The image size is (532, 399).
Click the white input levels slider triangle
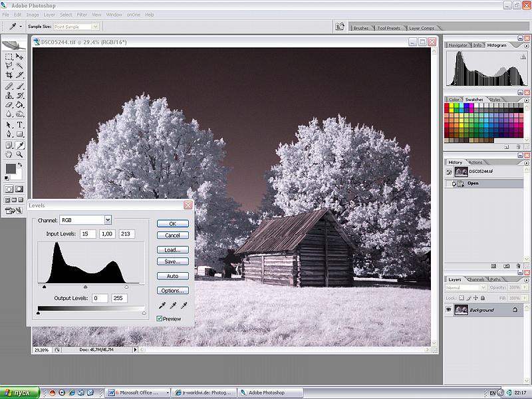[x=126, y=287]
